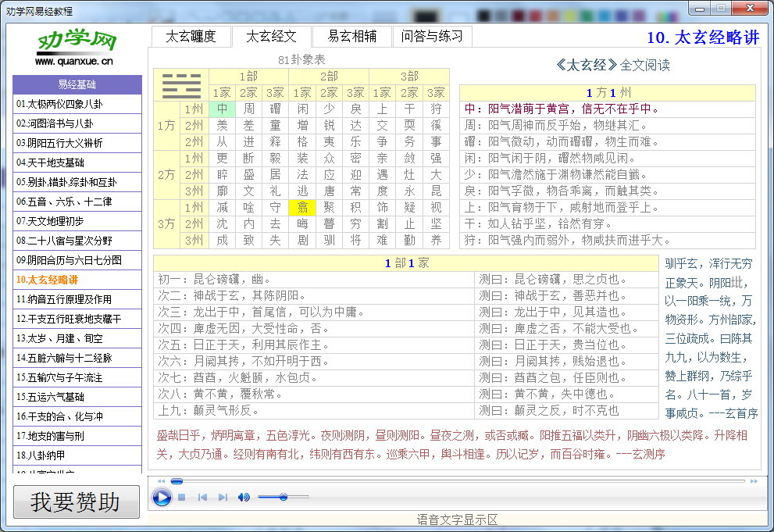Screen dimensions: 774x532
Task: Click the 中 cell in the 81卦象表
Action: 222,109
